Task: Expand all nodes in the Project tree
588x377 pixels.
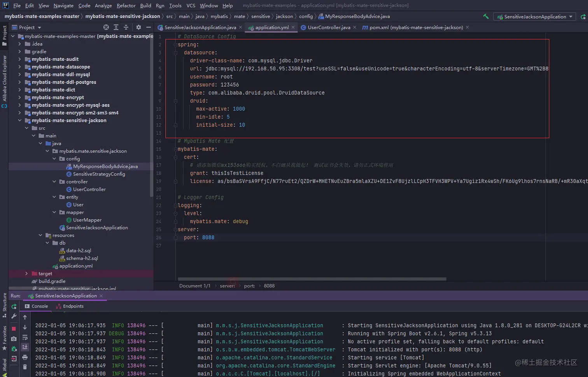Action: click(116, 27)
